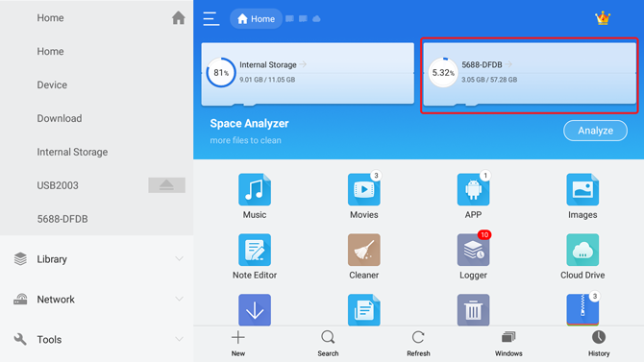Screen dimensions: 644x362
Task: Open Cloud Drive
Action: click(x=582, y=250)
